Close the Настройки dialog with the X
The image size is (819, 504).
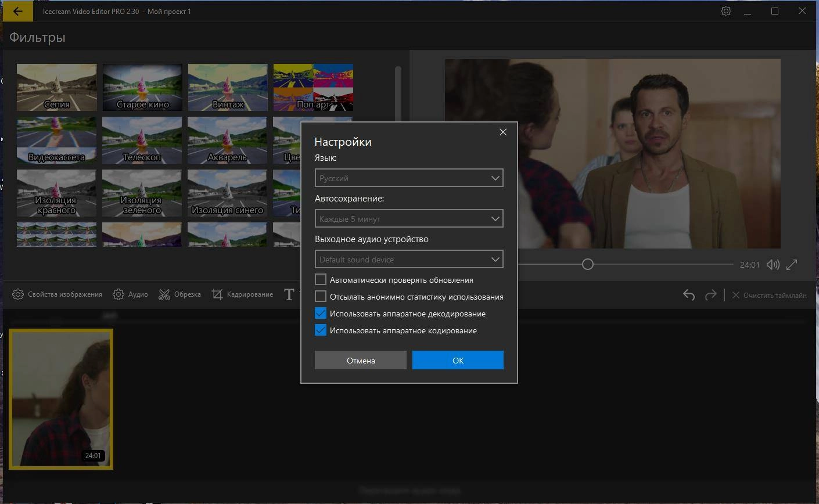point(503,132)
